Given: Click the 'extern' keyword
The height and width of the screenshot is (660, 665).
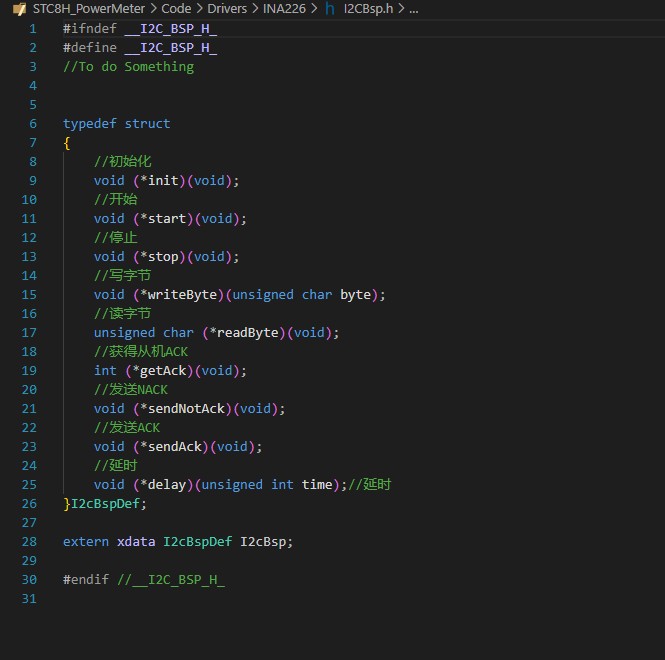Looking at the screenshot, I should pyautogui.click(x=86, y=542).
